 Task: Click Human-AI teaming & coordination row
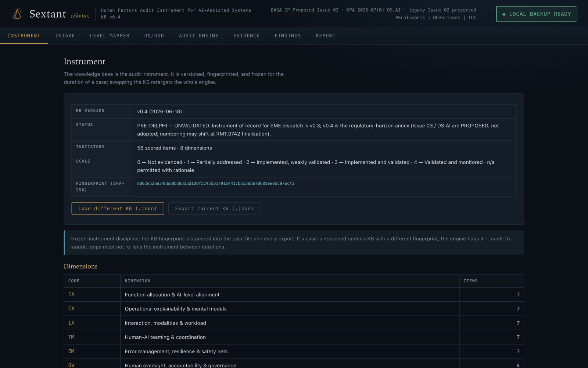click(x=294, y=337)
